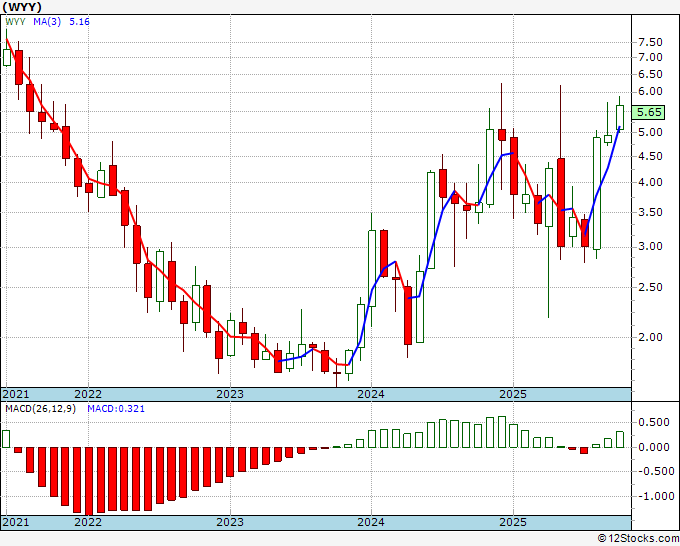Click 2023 on the price chart timeline

230,394
